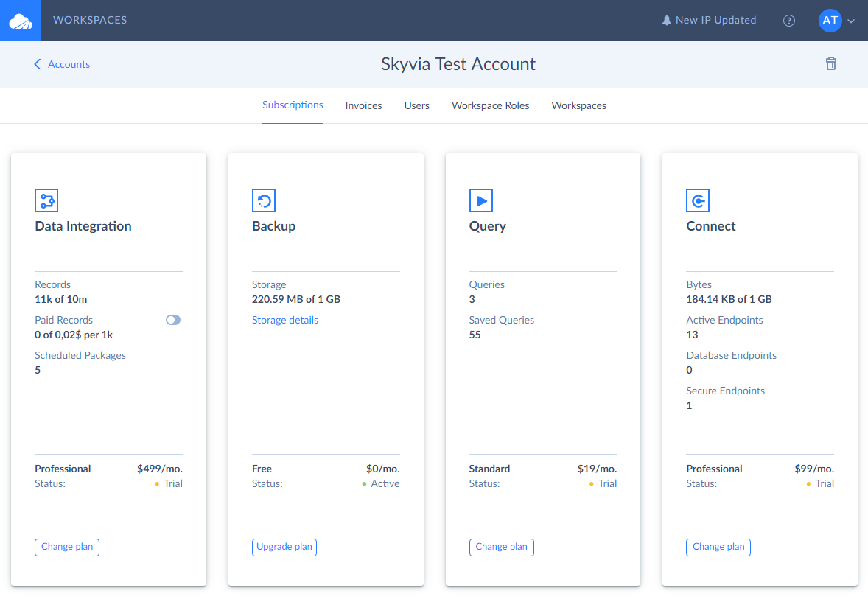Viewport: 868px width, 605px height.
Task: Expand the user account dropdown arrow
Action: coord(851,21)
